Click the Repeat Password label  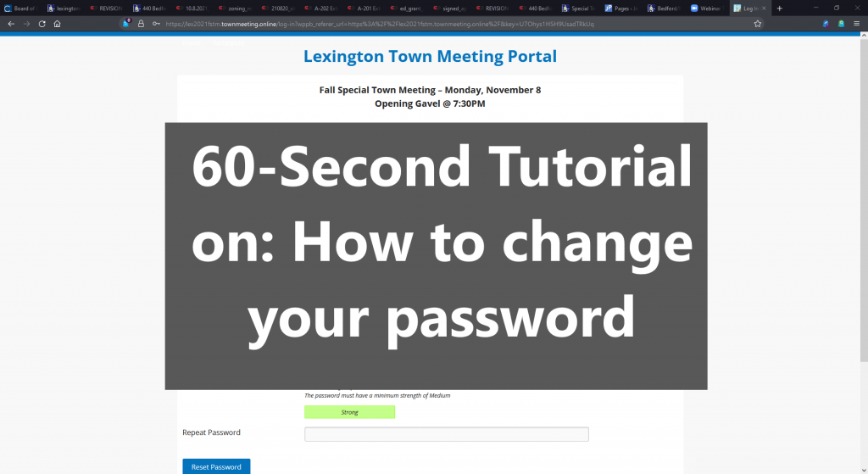coord(211,432)
